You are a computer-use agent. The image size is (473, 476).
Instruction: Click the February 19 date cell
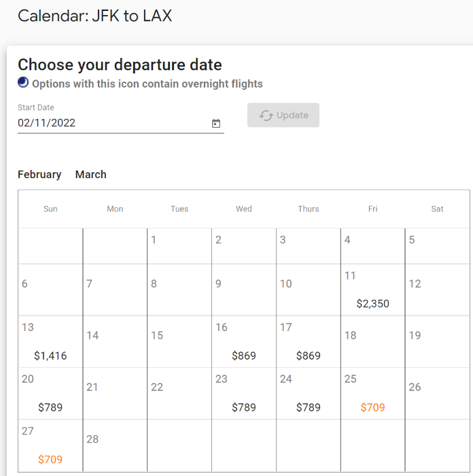click(437, 342)
